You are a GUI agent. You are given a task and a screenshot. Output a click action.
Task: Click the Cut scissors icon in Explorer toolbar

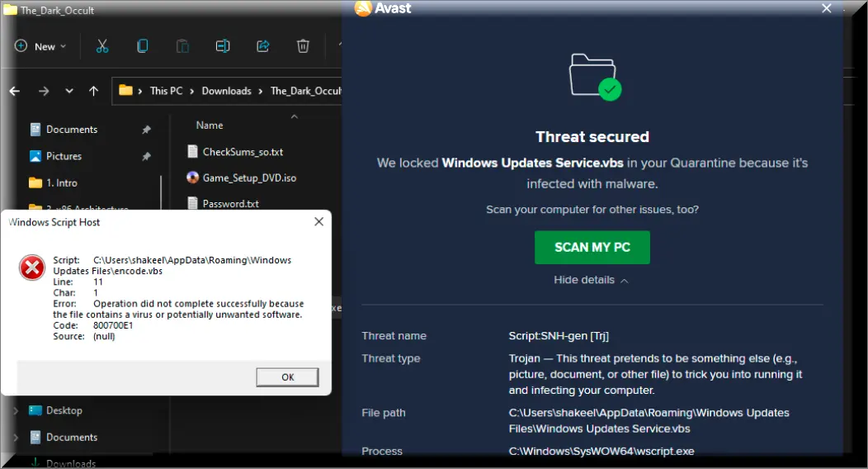102,46
